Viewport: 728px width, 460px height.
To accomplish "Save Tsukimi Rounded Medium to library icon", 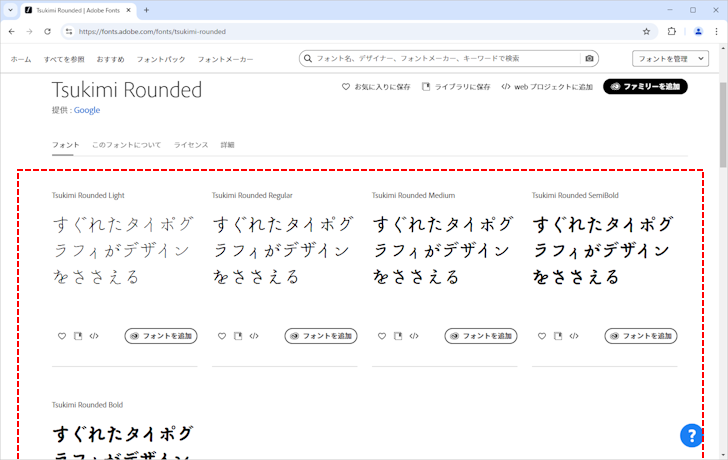I will (x=398, y=336).
